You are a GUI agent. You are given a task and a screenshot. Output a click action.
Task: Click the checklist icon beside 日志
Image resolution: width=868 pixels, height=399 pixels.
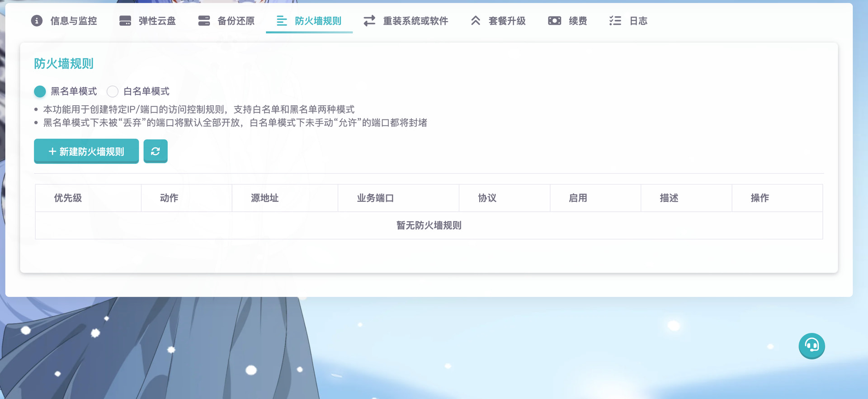pos(615,21)
